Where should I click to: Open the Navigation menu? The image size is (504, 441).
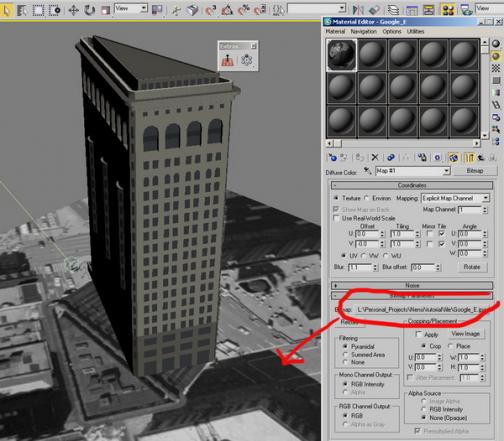(x=363, y=31)
